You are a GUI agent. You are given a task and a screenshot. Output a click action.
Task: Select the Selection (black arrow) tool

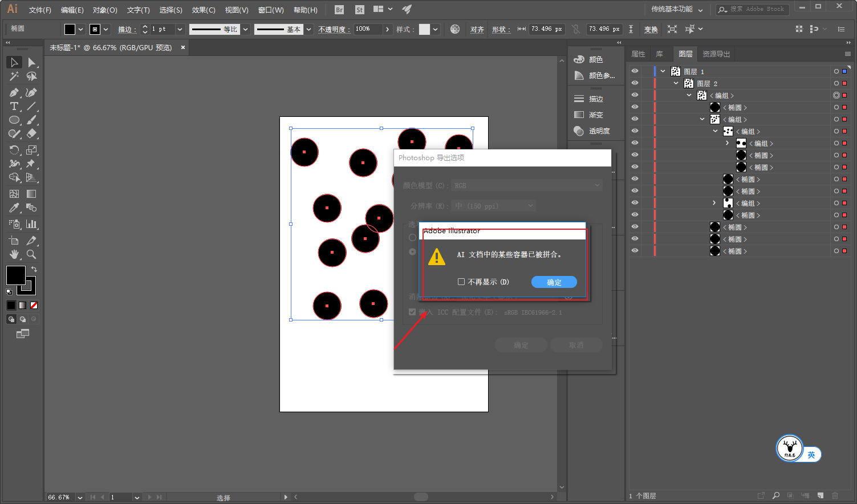pyautogui.click(x=14, y=62)
